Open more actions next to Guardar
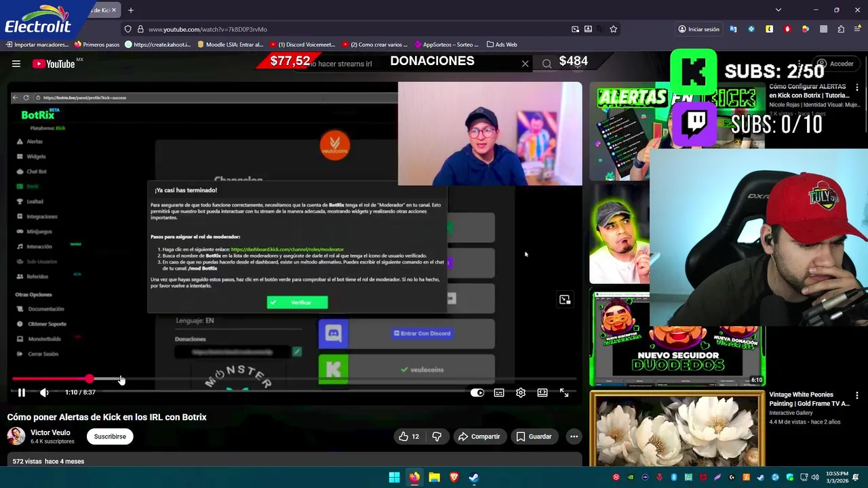 pos(574,436)
